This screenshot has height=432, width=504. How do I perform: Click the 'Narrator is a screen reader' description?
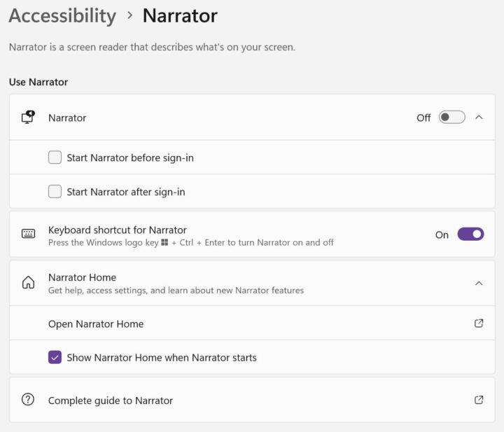point(152,47)
